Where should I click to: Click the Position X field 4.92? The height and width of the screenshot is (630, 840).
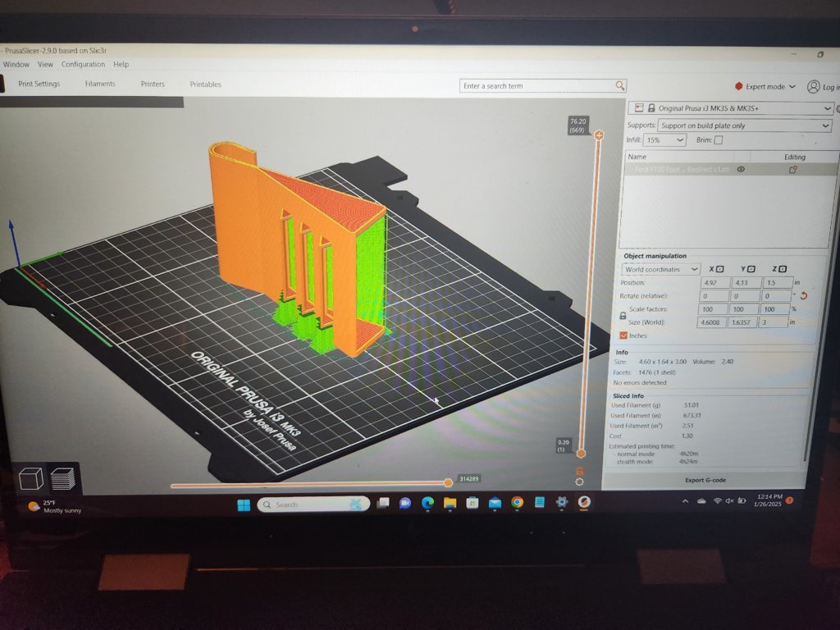click(x=715, y=282)
